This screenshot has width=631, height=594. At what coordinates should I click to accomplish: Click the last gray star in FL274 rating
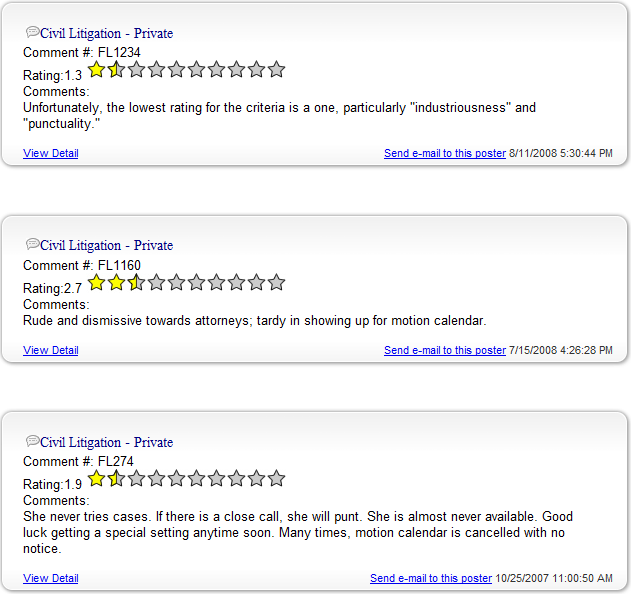pyautogui.click(x=276, y=478)
